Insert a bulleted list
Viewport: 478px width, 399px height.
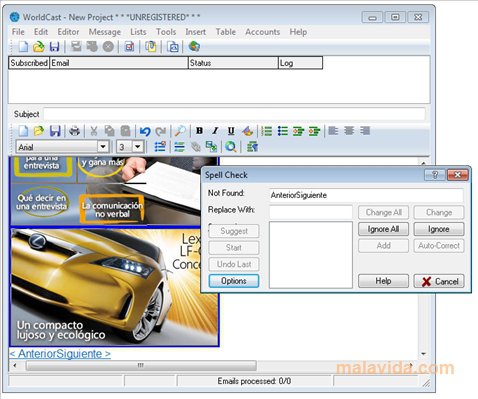pos(283,131)
